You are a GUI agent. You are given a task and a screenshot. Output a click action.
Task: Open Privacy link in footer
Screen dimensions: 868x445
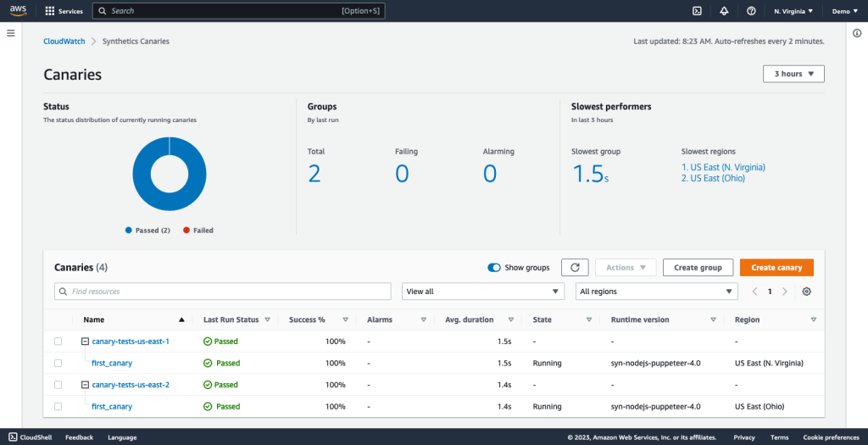(744, 437)
